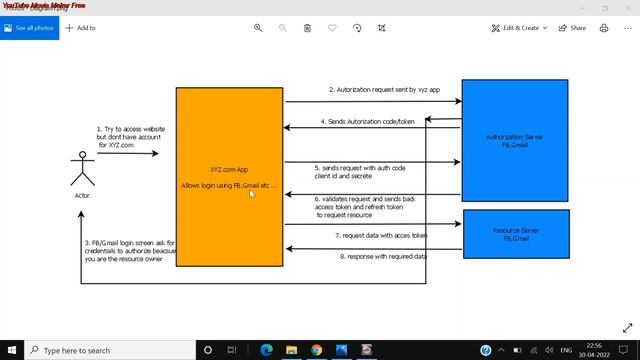
Task: Switch to Photos app on taskbar
Action: pos(342,350)
